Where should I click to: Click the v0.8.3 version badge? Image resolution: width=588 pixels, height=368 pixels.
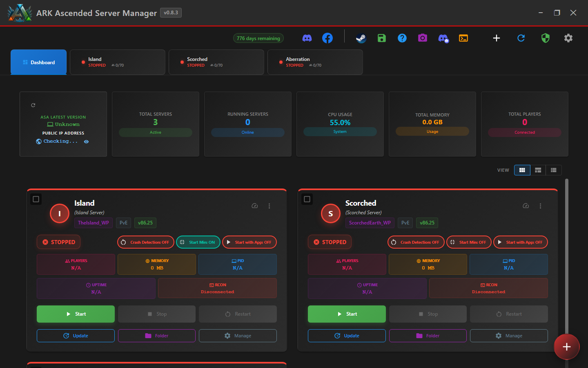click(171, 13)
